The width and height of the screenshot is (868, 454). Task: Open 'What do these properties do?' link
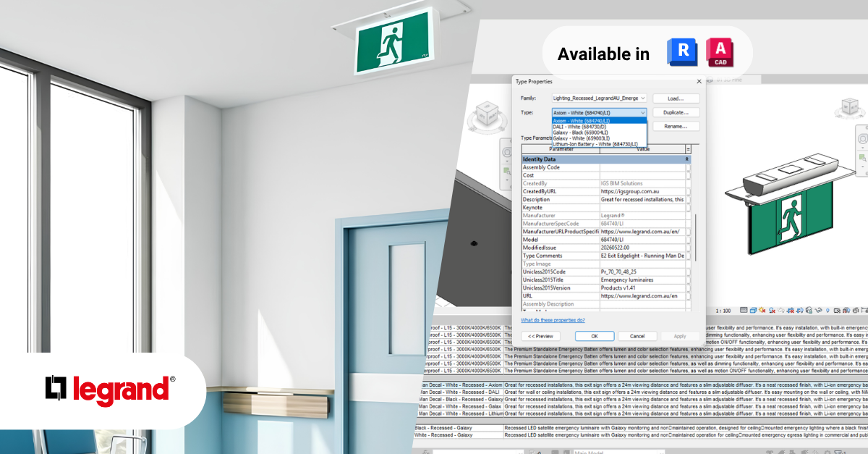coord(553,320)
